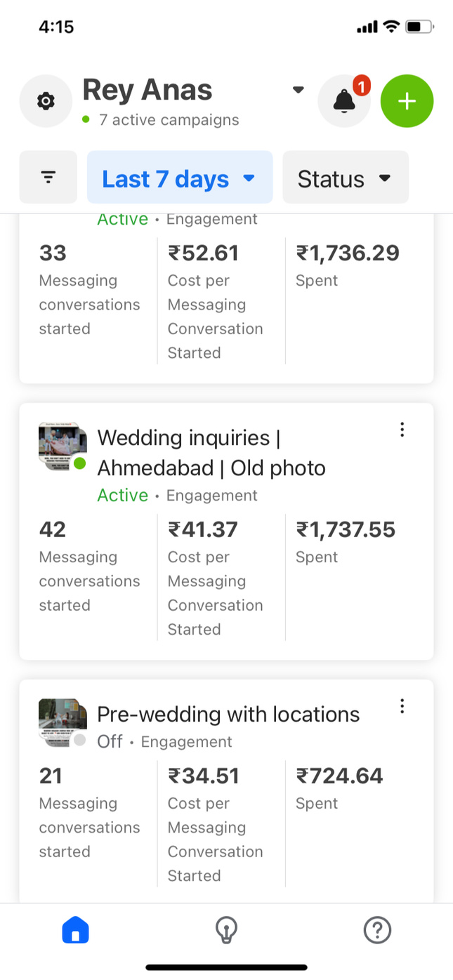Open more options for Wedding inquiries campaign
The width and height of the screenshot is (453, 980).
pyautogui.click(x=402, y=430)
